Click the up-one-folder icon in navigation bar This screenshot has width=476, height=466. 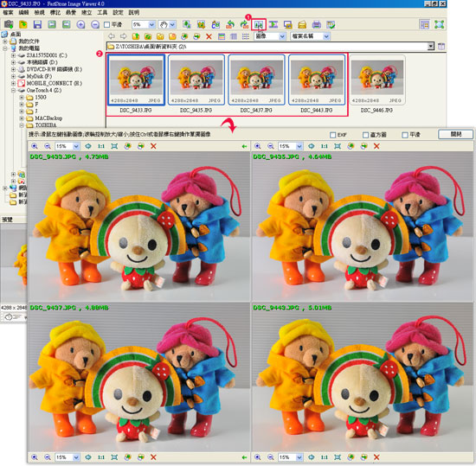click(x=136, y=36)
